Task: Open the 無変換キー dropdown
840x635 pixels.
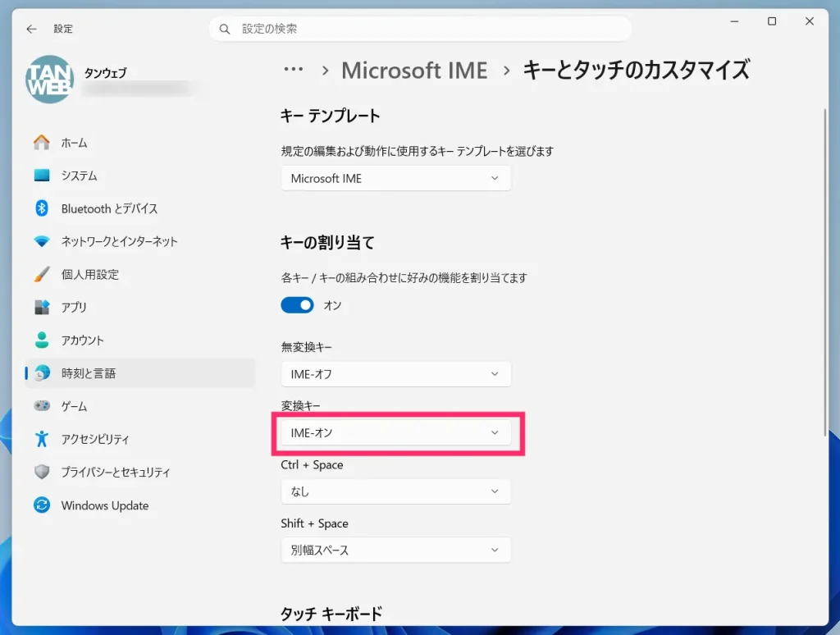Action: [x=396, y=374]
